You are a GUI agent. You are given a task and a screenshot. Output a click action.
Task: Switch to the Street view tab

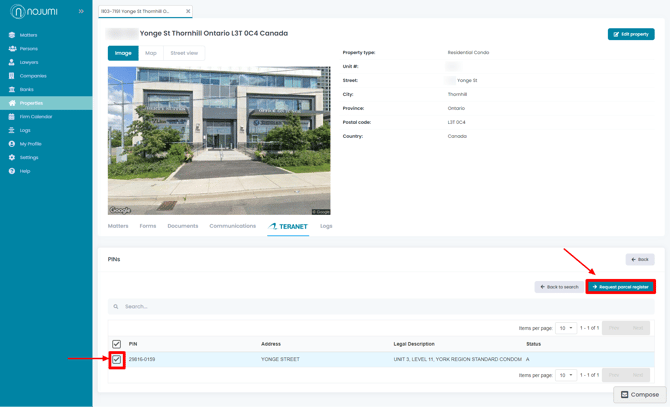(x=184, y=53)
